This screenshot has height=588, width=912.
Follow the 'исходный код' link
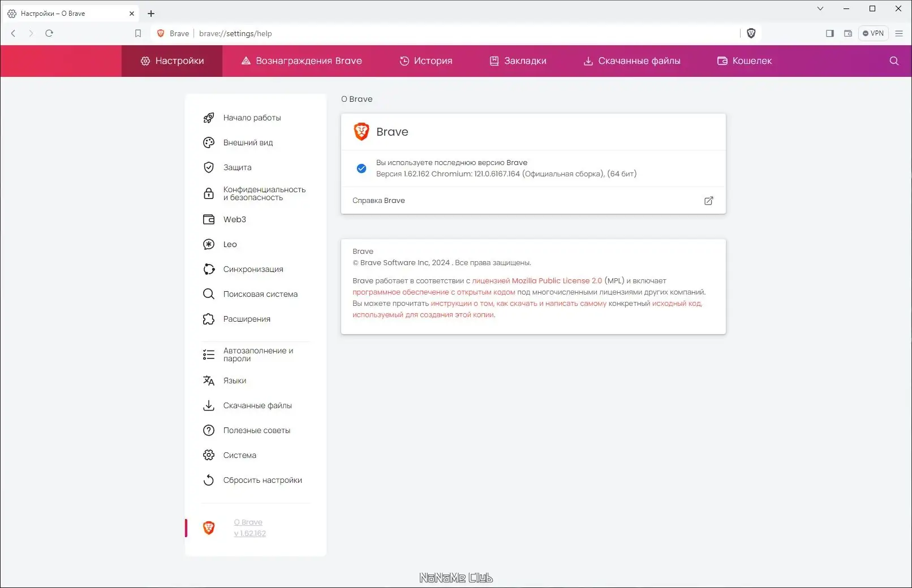[x=677, y=304]
